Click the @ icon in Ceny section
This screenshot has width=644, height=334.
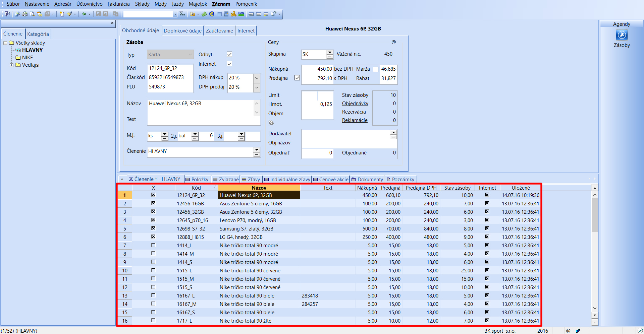click(394, 42)
